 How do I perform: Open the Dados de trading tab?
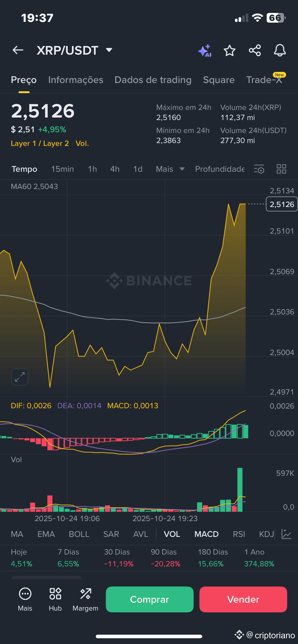tap(153, 80)
